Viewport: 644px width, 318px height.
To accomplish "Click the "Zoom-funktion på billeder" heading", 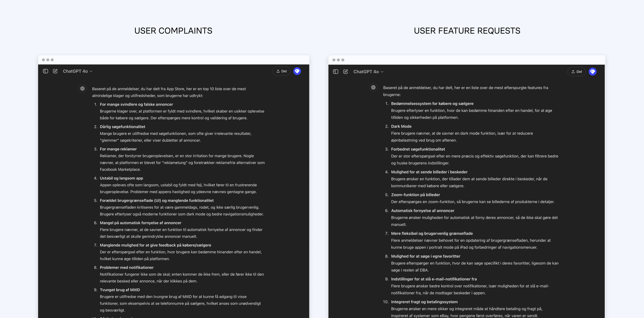I will point(415,195).
